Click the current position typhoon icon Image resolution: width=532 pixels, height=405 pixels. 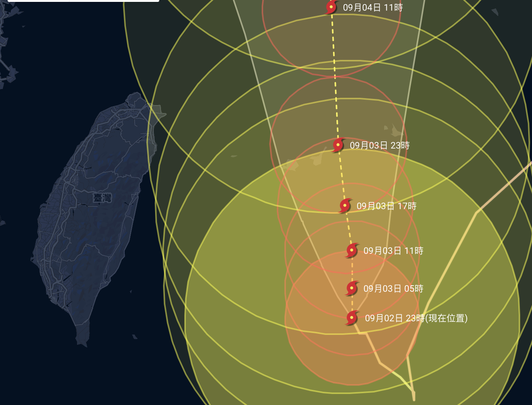pyautogui.click(x=352, y=318)
